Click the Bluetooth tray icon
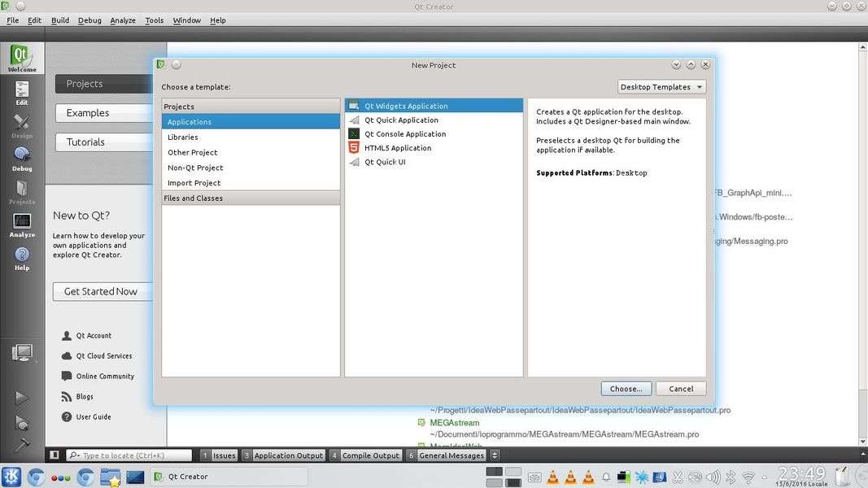The height and width of the screenshot is (488, 868). click(731, 477)
